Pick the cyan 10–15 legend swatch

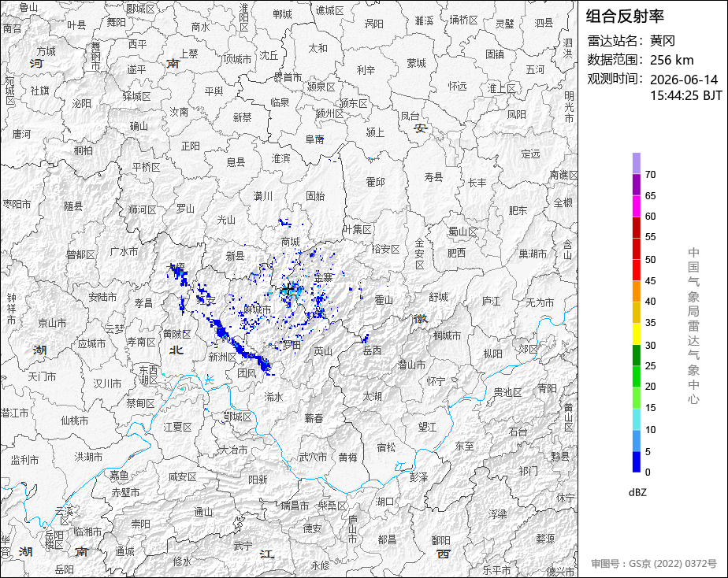[x=636, y=419]
